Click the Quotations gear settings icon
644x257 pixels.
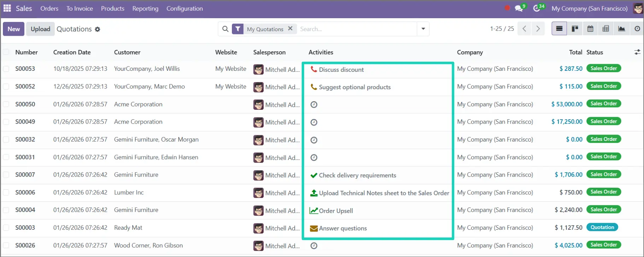tap(98, 29)
